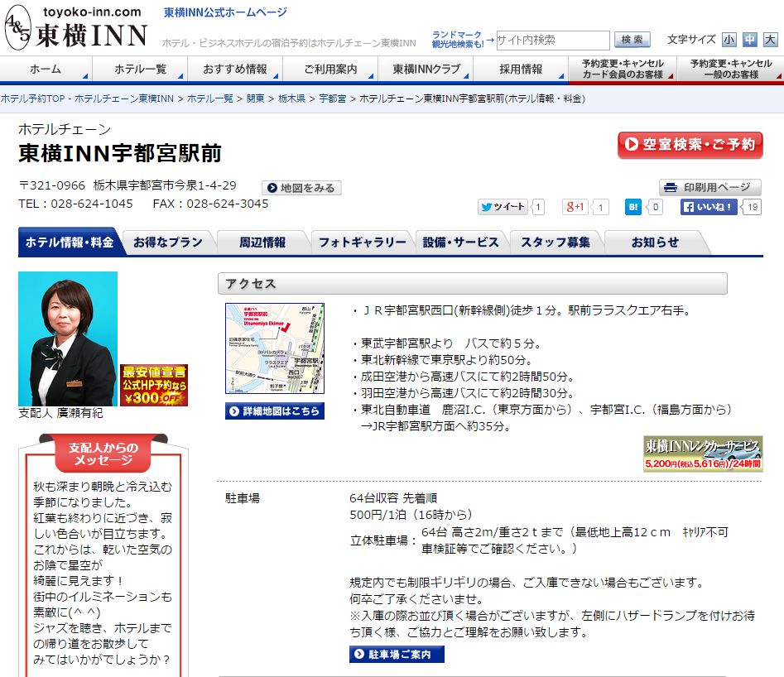Screen dimensions: 784x677
Task: Open the ご利用案内 navigation menu
Action: tap(330, 69)
